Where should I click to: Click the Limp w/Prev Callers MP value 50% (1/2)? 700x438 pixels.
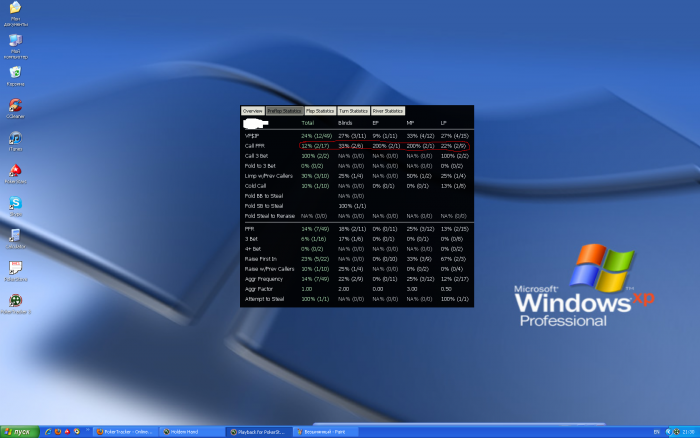tap(419, 176)
